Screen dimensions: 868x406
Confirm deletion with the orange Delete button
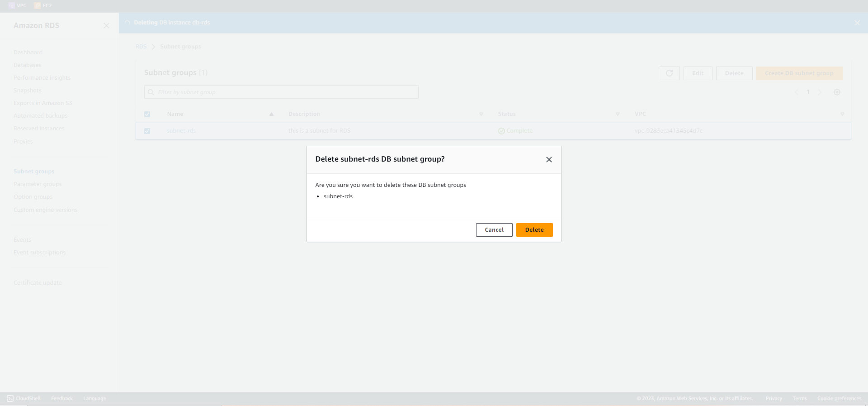pos(534,230)
